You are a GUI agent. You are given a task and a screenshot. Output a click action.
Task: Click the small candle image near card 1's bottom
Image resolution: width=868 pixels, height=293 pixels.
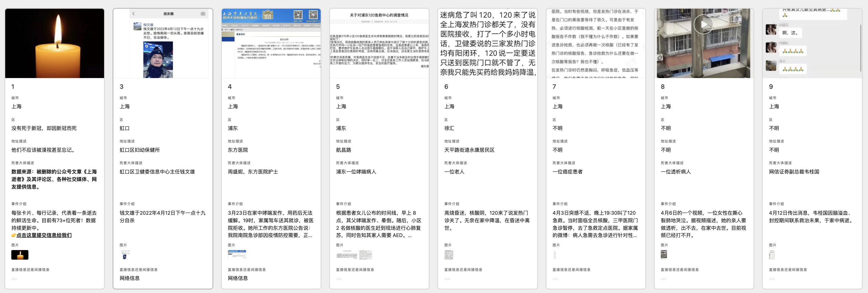19,255
